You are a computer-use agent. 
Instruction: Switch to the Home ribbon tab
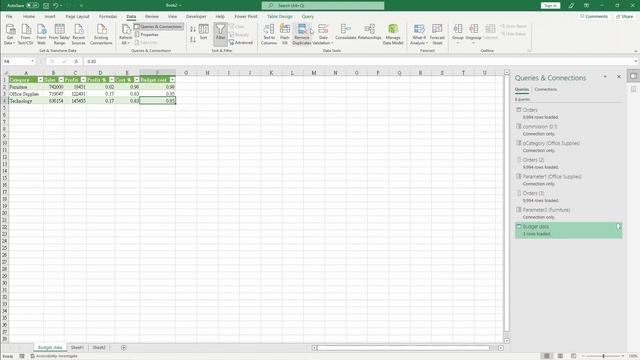(29, 16)
